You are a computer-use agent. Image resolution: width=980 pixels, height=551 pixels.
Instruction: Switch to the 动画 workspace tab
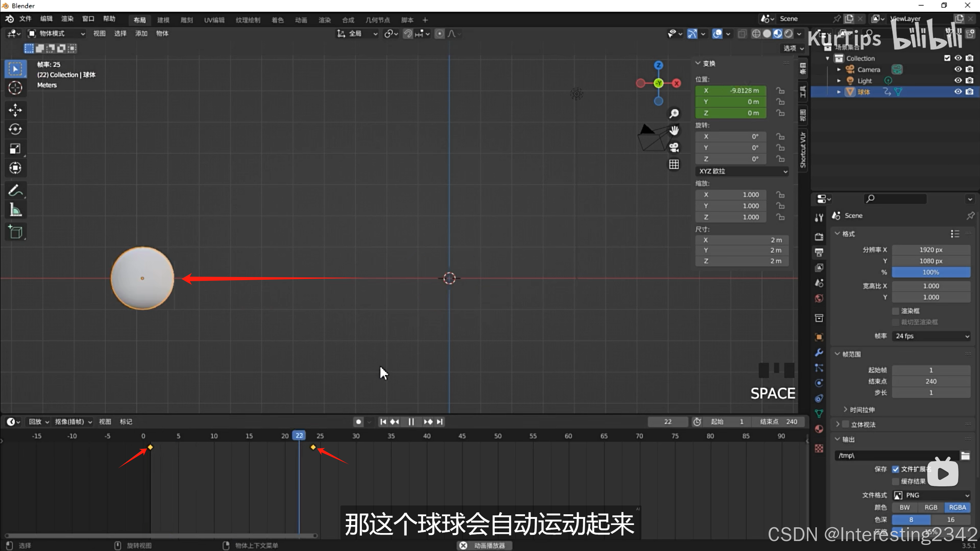click(301, 20)
